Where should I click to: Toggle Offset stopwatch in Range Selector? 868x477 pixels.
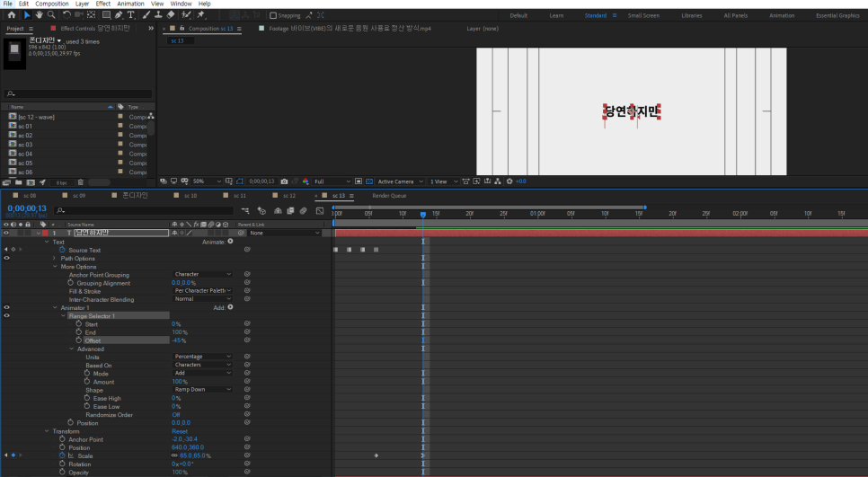(78, 340)
